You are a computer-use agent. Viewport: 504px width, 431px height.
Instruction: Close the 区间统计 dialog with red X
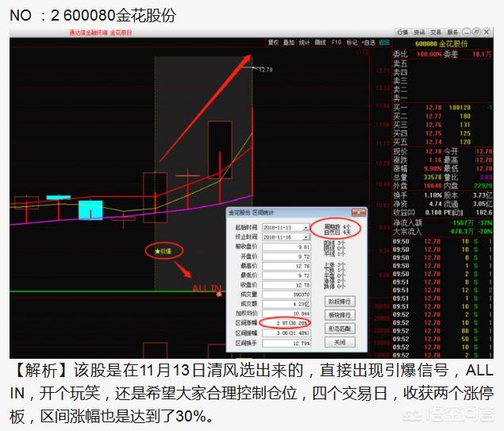coord(358,213)
